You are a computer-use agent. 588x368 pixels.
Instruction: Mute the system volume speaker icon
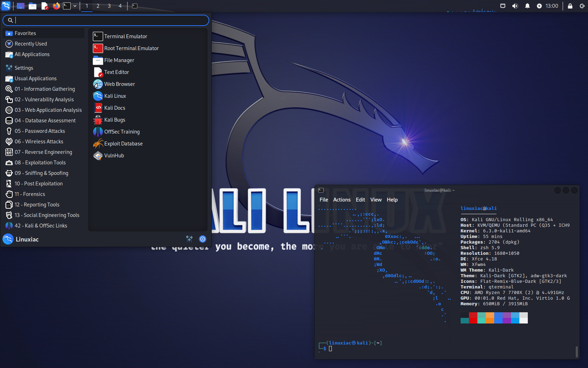[x=515, y=6]
